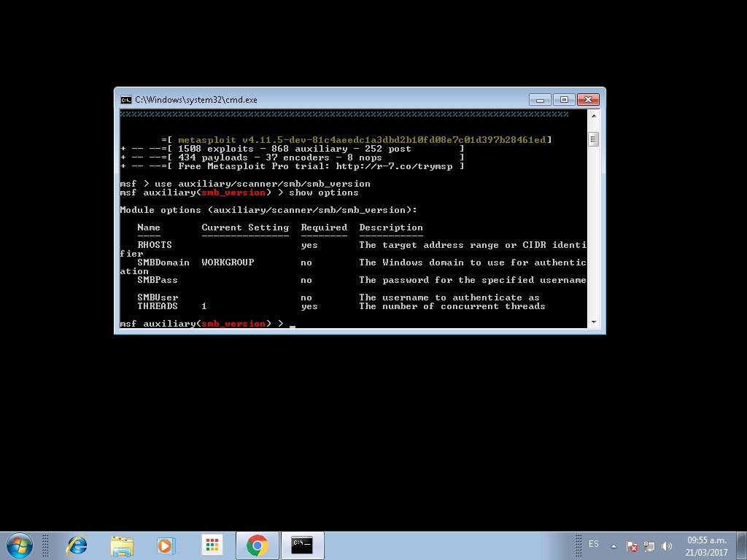747x560 pixels.
Task: Click the scrollbar down arrow
Action: coord(592,321)
